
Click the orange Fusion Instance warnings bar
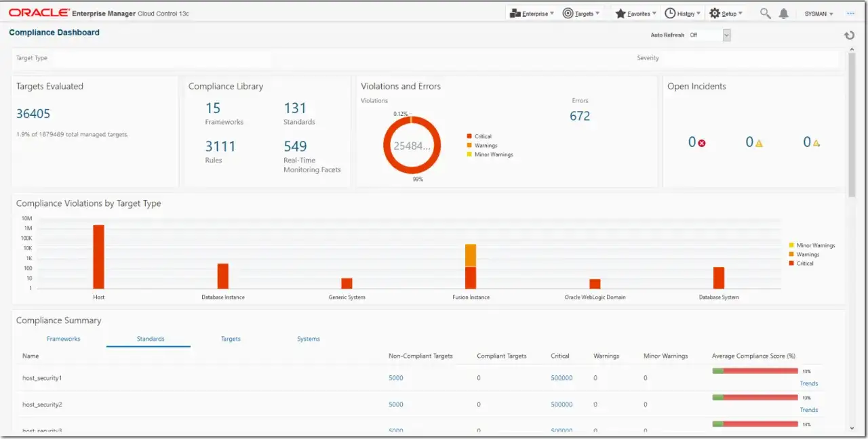pos(471,255)
